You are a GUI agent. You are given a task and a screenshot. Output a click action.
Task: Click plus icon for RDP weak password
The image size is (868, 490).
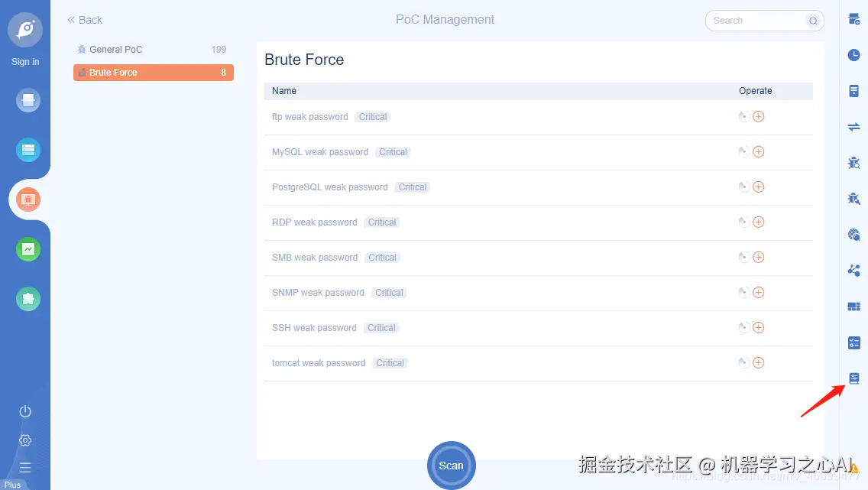point(759,222)
